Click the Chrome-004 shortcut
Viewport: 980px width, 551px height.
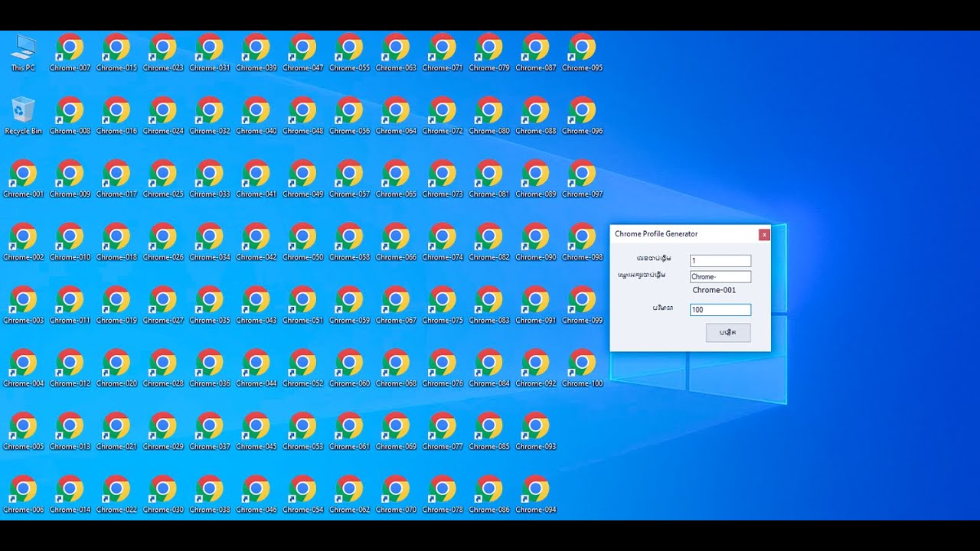pyautogui.click(x=23, y=369)
